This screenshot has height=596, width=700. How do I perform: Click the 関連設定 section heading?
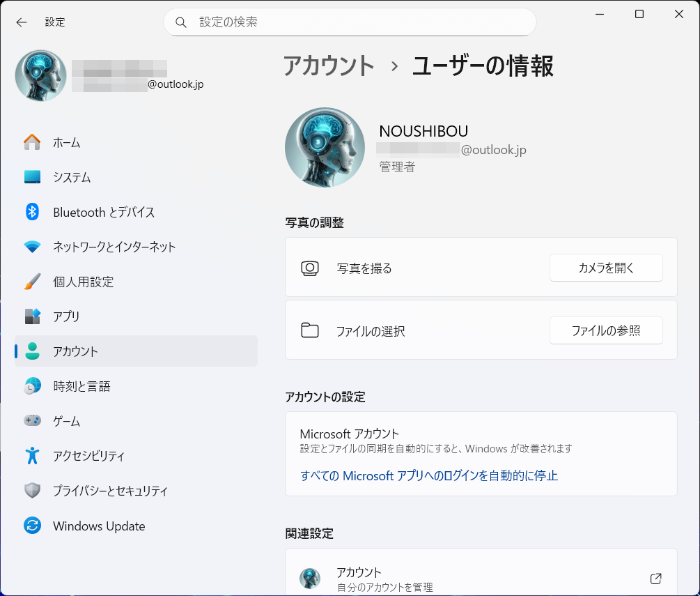point(309,533)
